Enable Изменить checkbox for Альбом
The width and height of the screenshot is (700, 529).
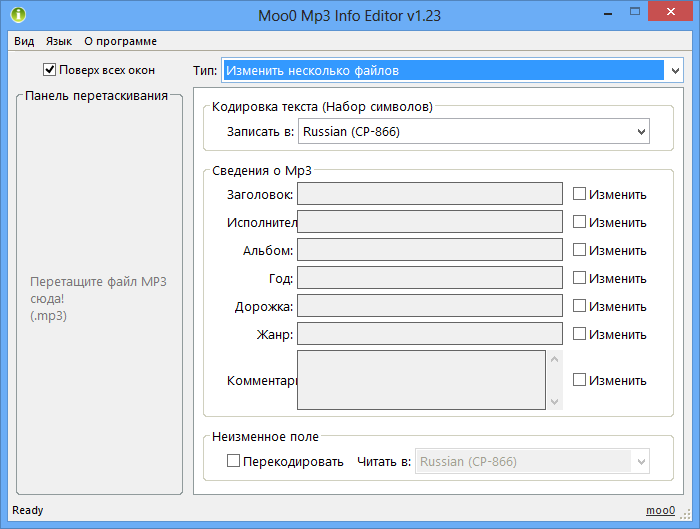click(579, 250)
